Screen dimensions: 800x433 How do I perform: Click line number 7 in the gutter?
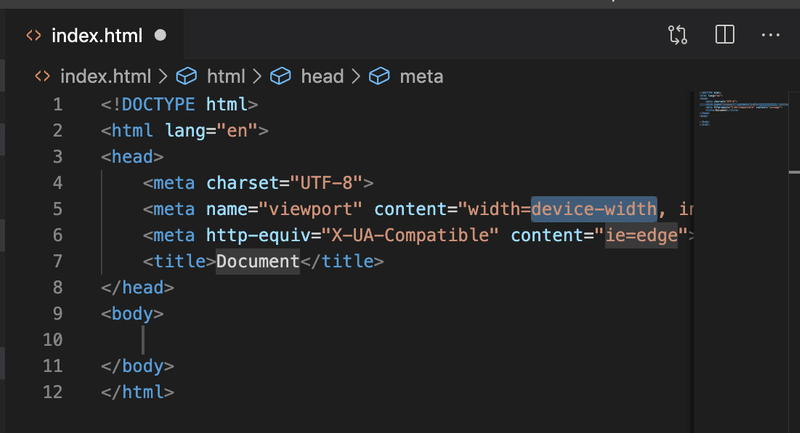(57, 261)
